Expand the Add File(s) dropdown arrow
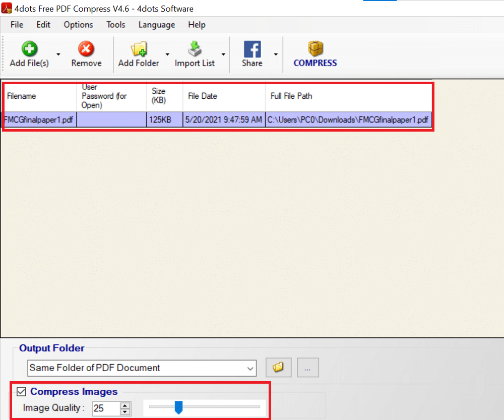Screen dimensions: 504x420 [58, 54]
